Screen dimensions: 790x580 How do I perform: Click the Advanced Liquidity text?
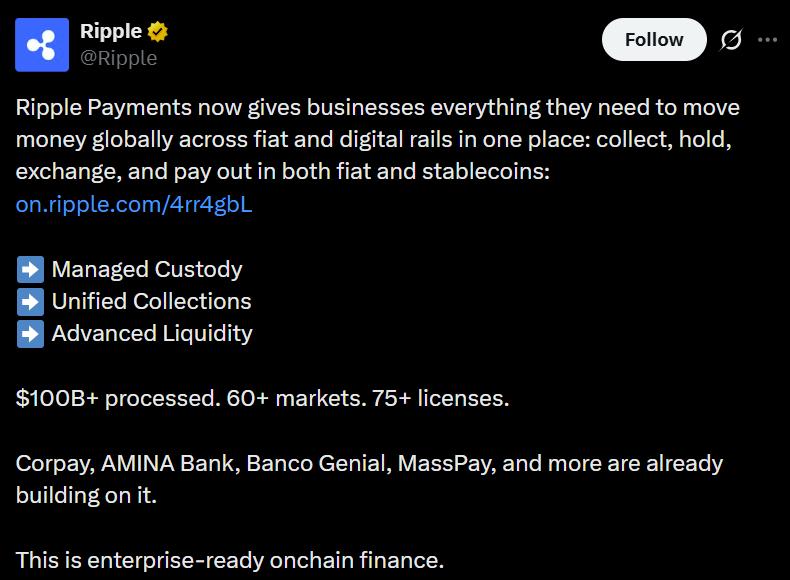coord(152,333)
